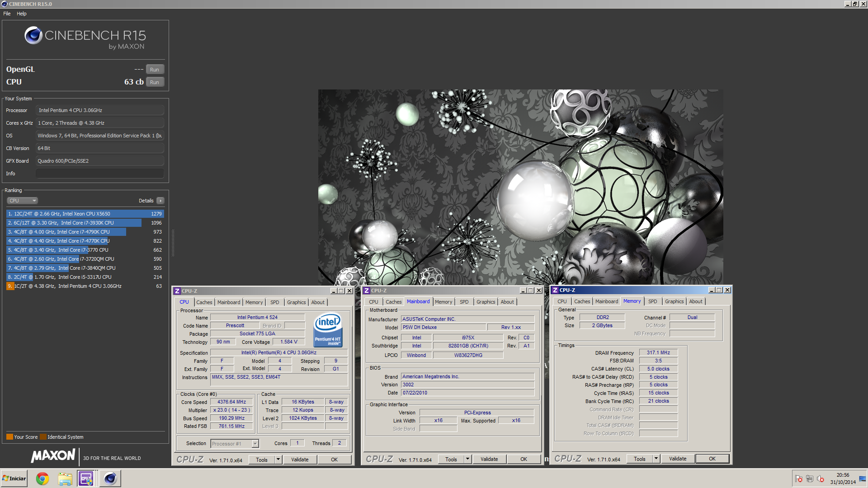The width and height of the screenshot is (868, 488).
Task: Open the Ranking Details arrow button
Action: [x=160, y=201]
